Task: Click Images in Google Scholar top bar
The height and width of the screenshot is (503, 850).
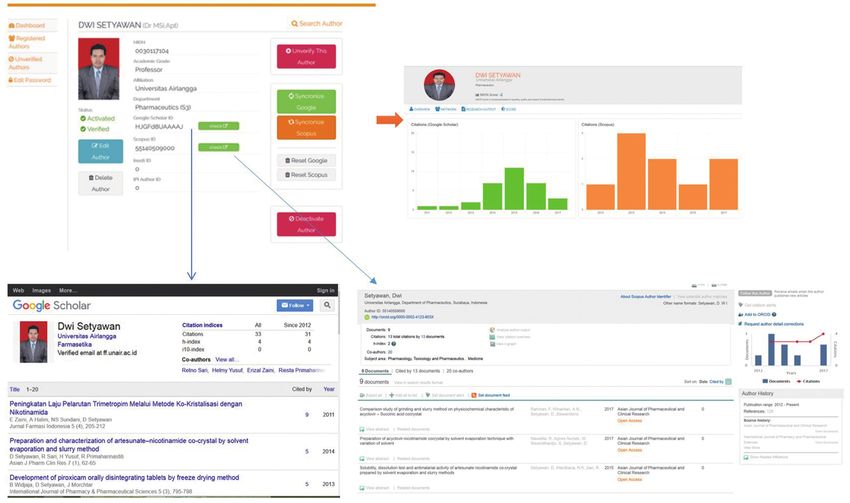Action: [41, 291]
